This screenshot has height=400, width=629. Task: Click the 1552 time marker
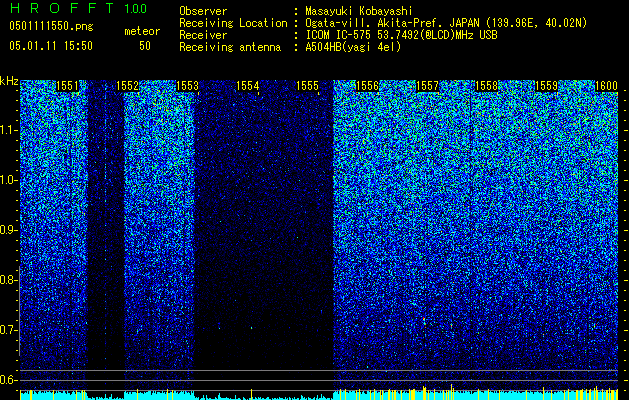point(127,86)
